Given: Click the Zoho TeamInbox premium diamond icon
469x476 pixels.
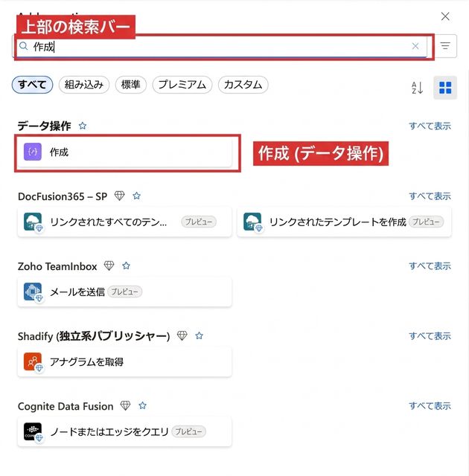Looking at the screenshot, I should 109,266.
